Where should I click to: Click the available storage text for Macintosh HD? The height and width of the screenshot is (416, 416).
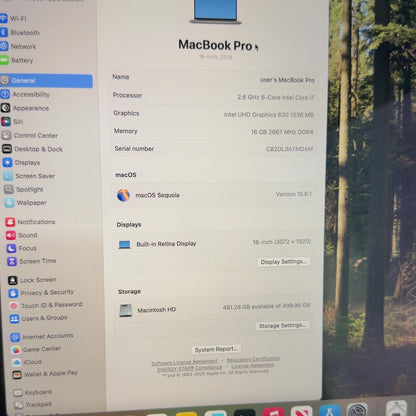point(266,306)
